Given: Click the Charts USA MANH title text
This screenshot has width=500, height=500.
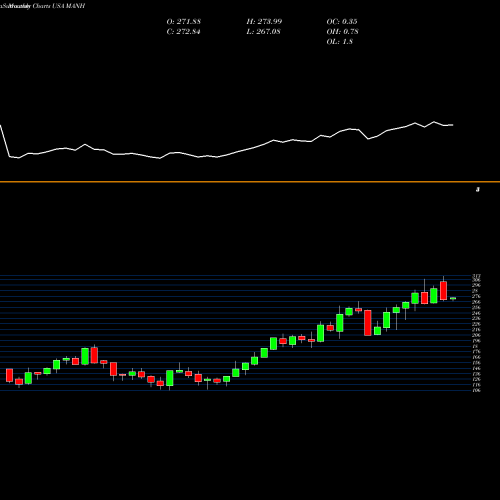Looking at the screenshot, I should pos(59,6).
